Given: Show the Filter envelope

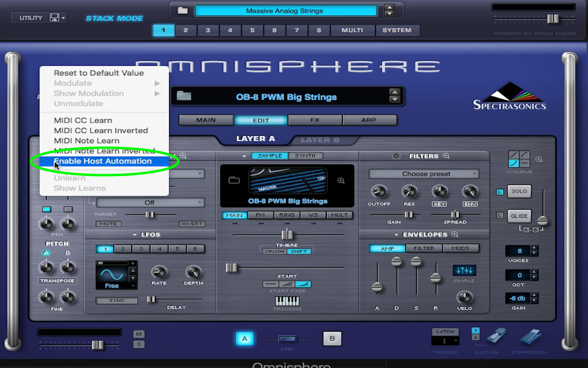Looking at the screenshot, I should (424, 248).
